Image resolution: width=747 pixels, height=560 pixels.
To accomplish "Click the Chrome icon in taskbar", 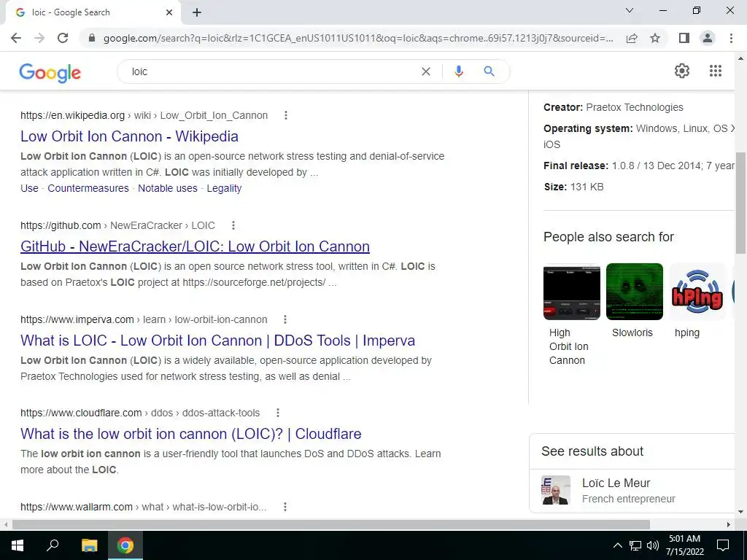I will (x=125, y=545).
